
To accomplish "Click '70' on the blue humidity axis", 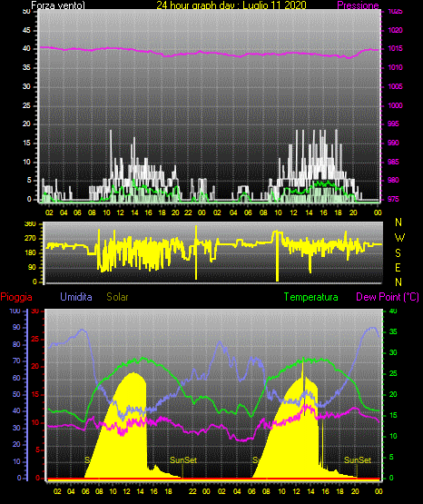I will coord(16,361).
